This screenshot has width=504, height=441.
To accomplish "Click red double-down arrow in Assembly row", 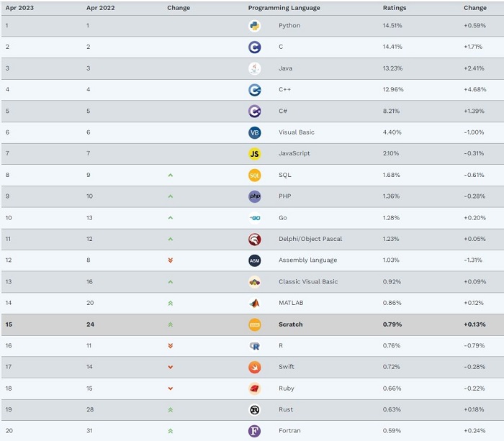I will pyautogui.click(x=171, y=260).
